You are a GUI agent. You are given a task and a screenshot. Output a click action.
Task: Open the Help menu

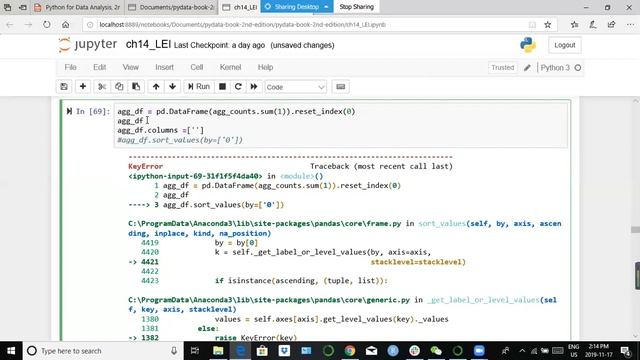pos(265,67)
